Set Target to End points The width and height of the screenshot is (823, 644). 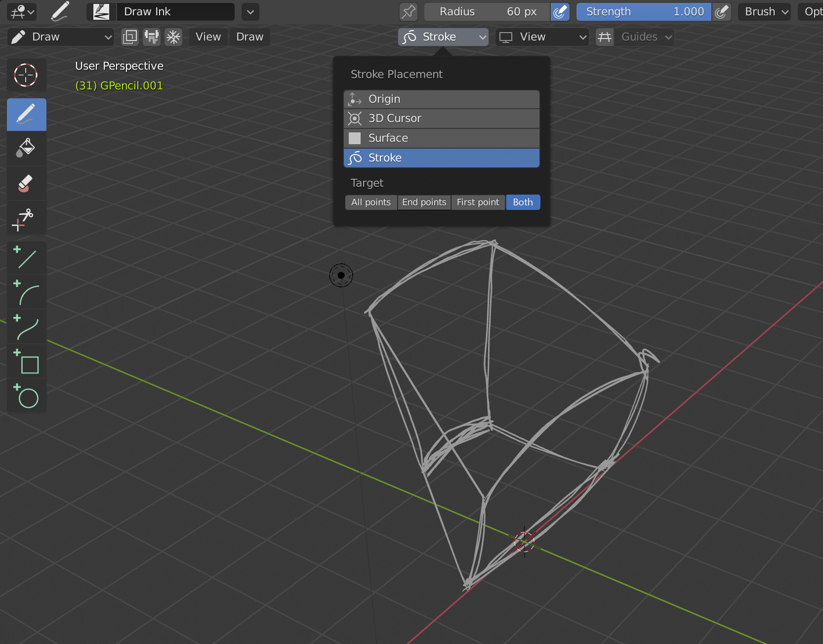pos(424,202)
